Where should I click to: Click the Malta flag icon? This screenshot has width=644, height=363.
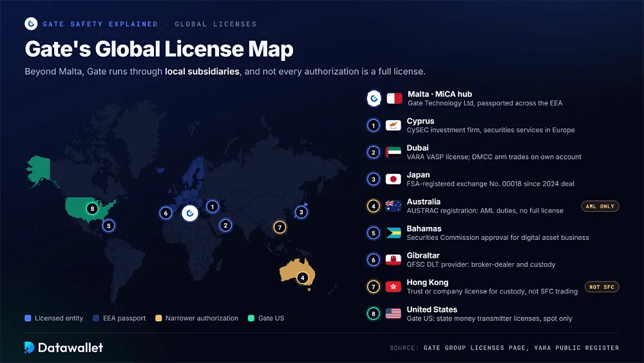(394, 98)
